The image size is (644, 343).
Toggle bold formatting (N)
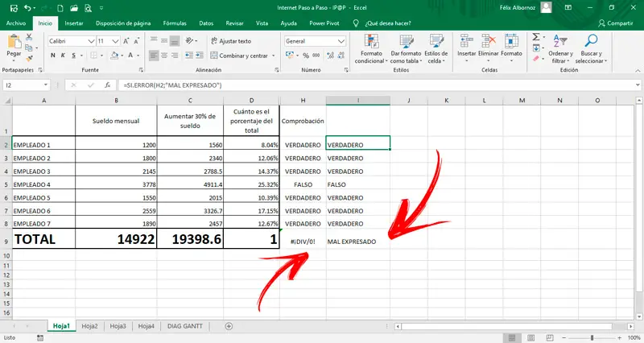(x=52, y=56)
